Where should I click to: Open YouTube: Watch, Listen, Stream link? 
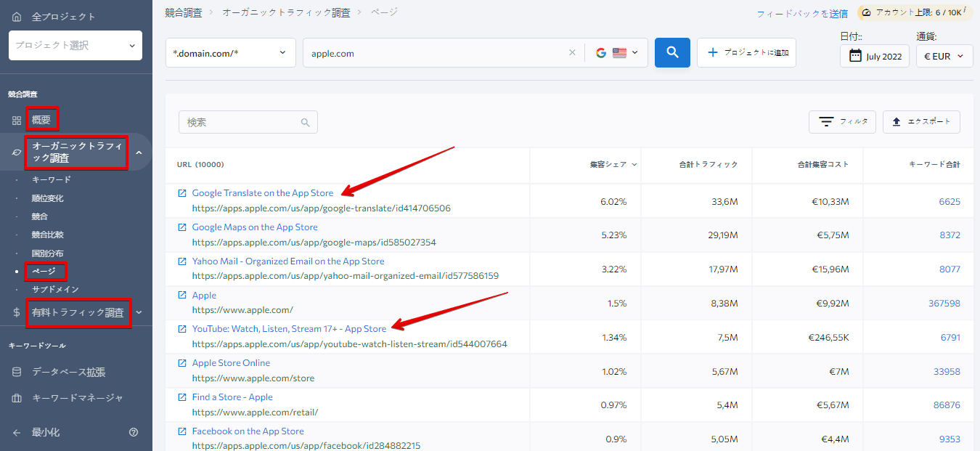click(x=289, y=329)
